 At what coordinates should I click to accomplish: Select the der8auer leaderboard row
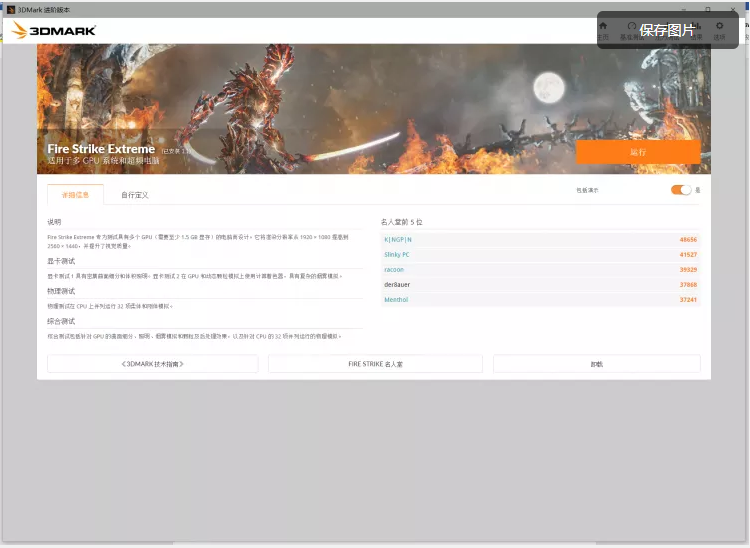coord(540,285)
